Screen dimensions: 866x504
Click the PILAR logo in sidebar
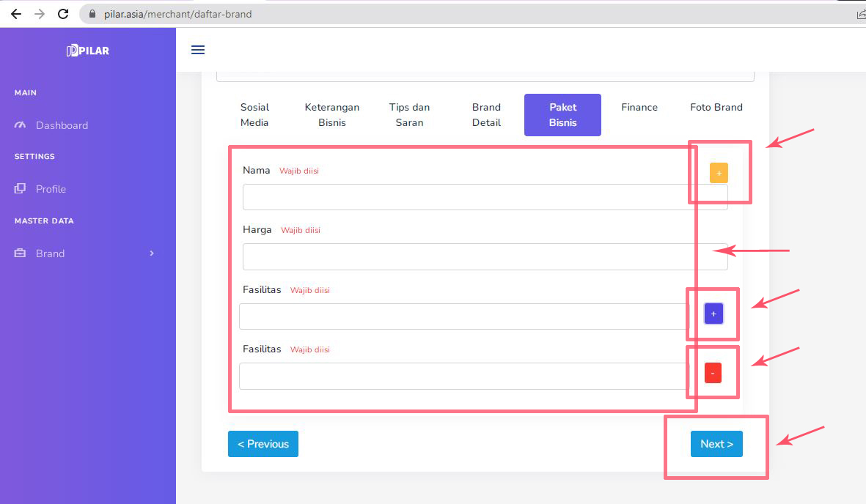click(x=88, y=51)
